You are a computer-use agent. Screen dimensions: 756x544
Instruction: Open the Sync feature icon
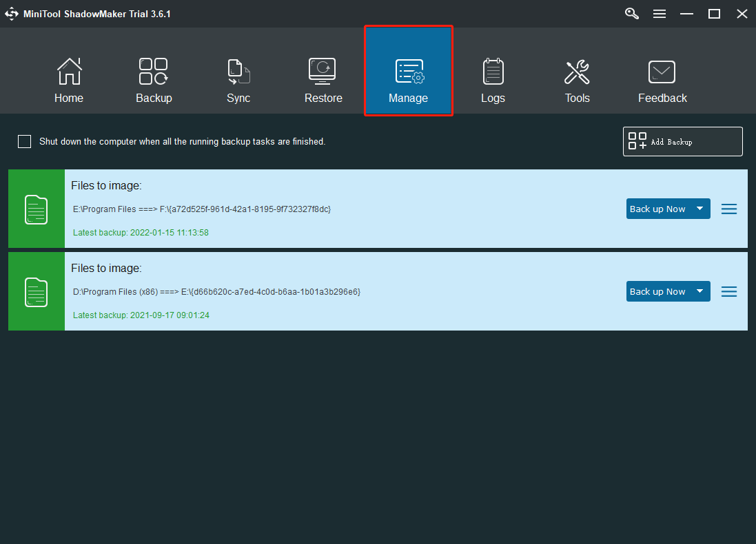click(238, 71)
